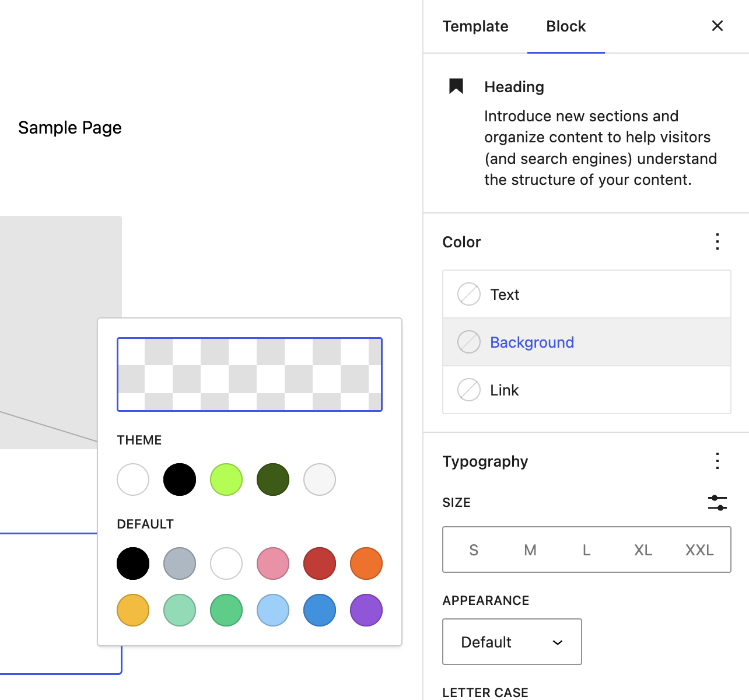Screen dimensions: 749x700
Task: Switch to the Template tab
Action: pos(475,26)
